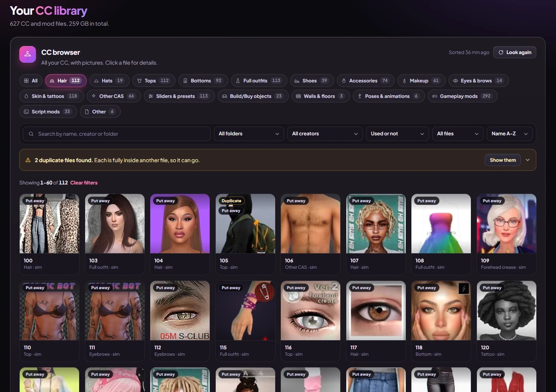Click the shirt icon on the Tops filter
This screenshot has height=392, width=556.
(139, 81)
